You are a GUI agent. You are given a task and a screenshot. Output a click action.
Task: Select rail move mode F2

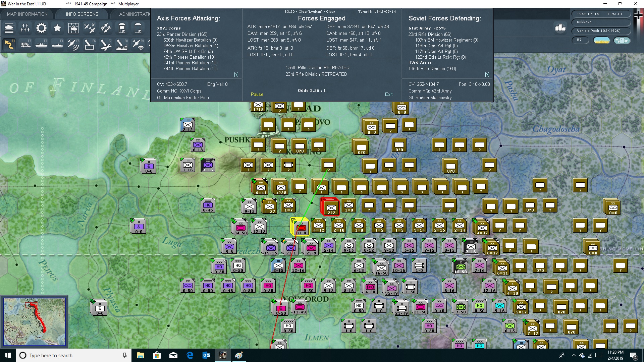(x=25, y=44)
